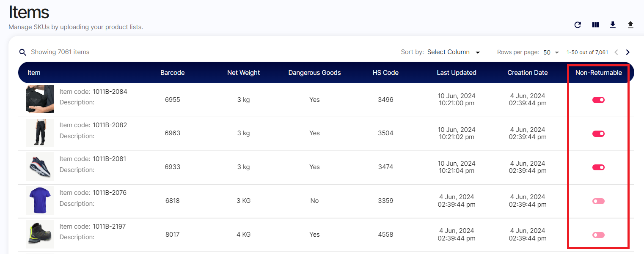The height and width of the screenshot is (254, 644).
Task: Click the Last Updated column header
Action: pyautogui.click(x=457, y=73)
